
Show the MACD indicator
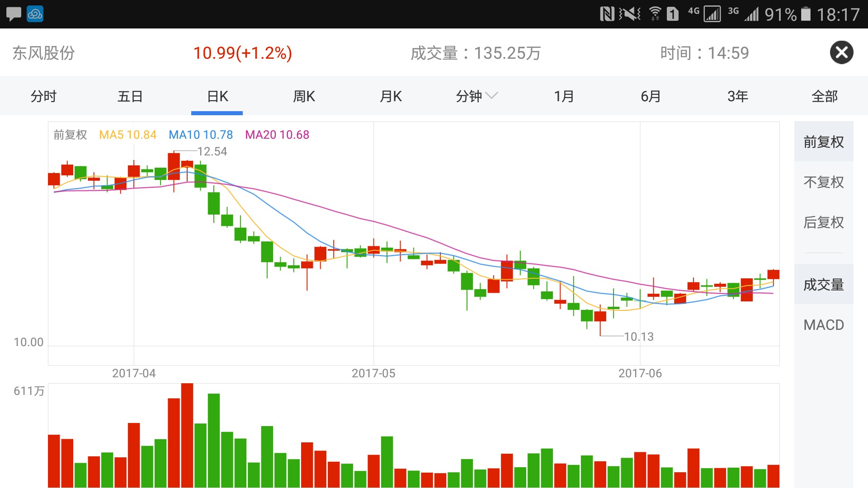pos(824,324)
